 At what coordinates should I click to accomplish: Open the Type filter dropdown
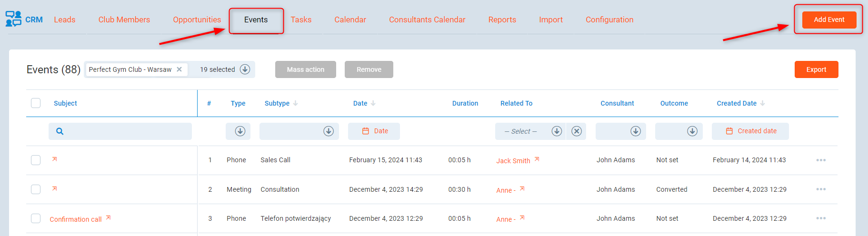click(240, 131)
